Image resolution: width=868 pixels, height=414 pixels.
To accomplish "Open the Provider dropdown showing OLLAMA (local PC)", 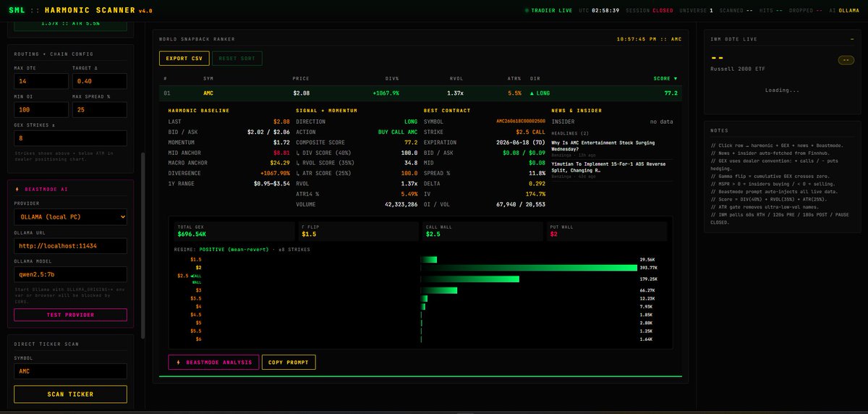I will (x=70, y=216).
